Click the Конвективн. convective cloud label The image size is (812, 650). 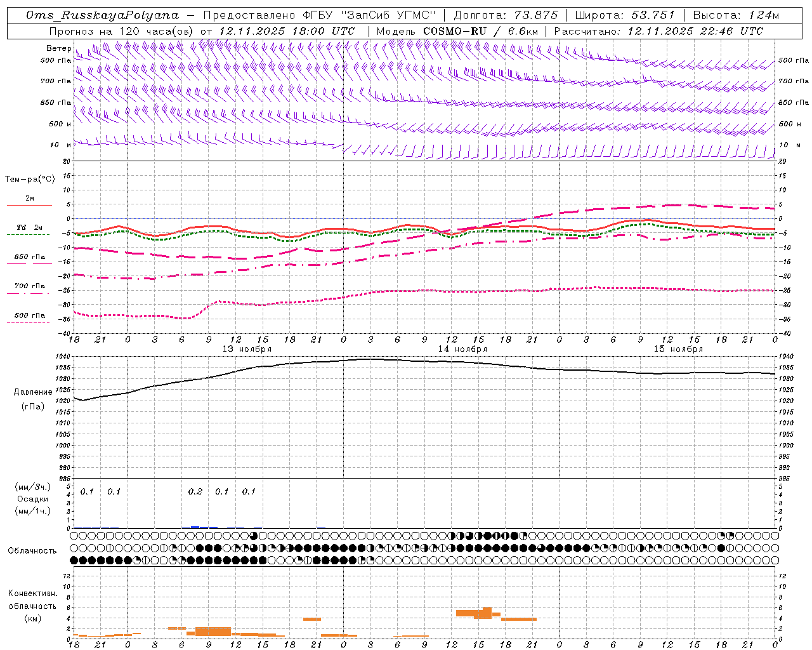tap(32, 594)
